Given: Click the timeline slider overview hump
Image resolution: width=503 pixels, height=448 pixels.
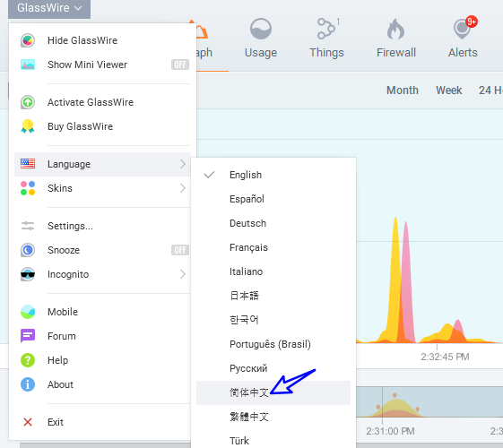Looking at the screenshot, I should 397,408.
